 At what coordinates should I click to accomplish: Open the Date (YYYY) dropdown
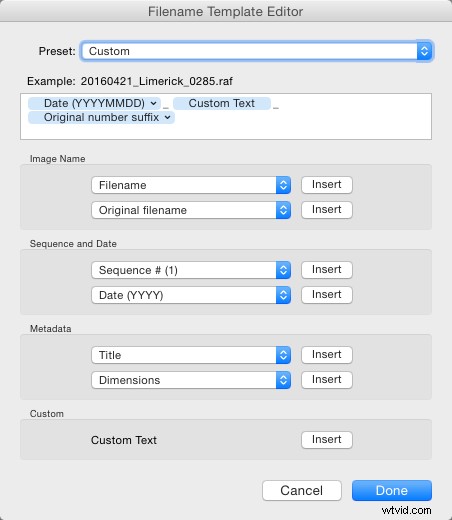191,295
